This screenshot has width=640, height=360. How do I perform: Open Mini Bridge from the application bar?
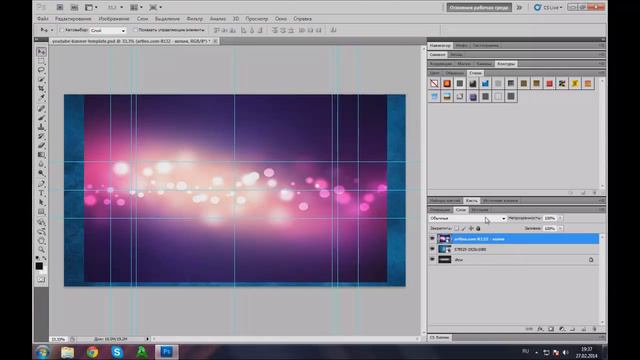point(74,7)
